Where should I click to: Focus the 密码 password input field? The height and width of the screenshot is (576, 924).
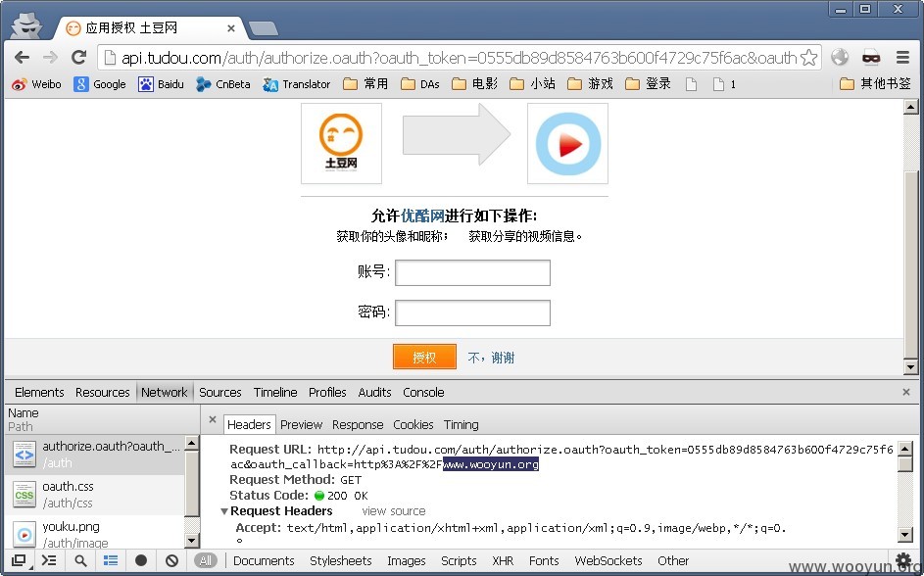[x=472, y=312]
